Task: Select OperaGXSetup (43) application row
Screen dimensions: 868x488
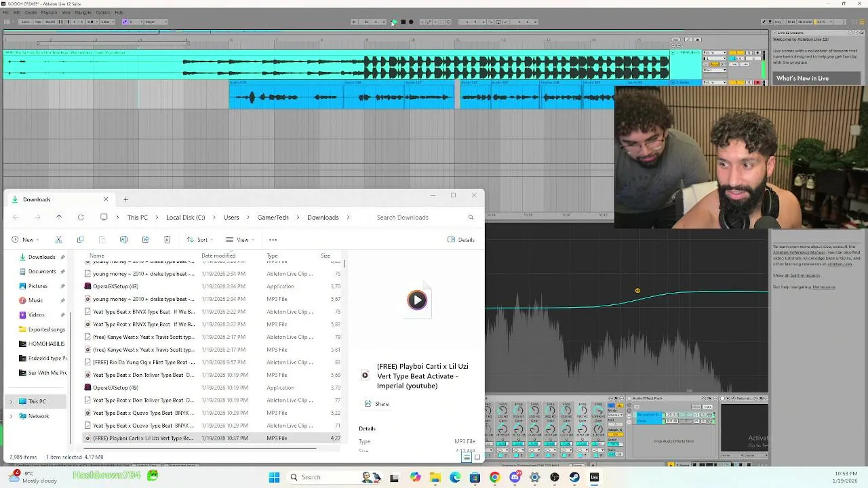Action: click(x=212, y=286)
